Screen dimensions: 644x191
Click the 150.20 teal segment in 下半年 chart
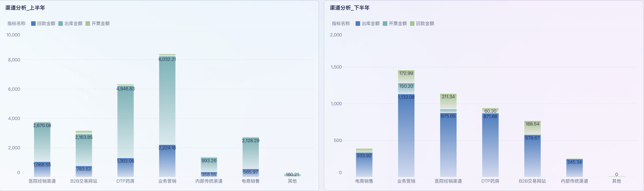[406, 89]
